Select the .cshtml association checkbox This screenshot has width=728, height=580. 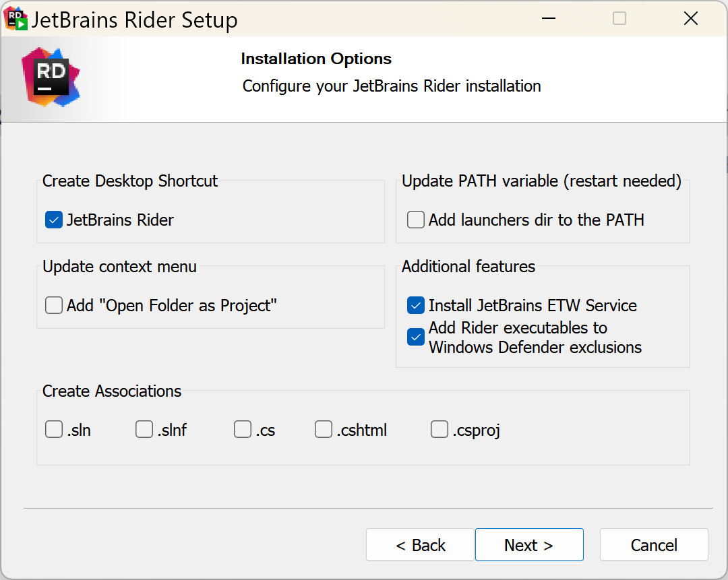pos(324,429)
